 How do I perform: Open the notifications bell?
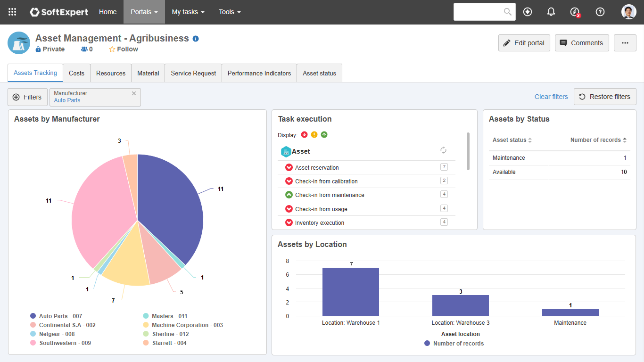click(551, 12)
